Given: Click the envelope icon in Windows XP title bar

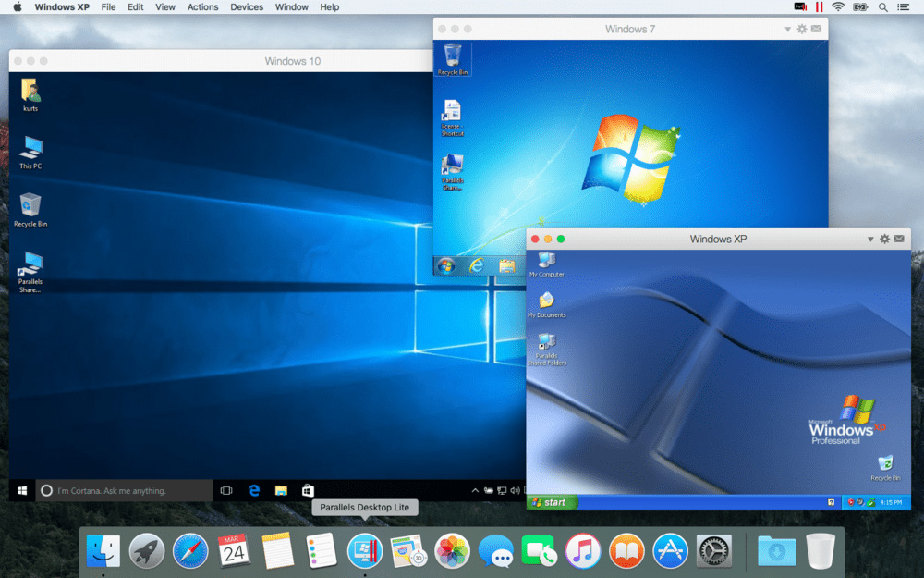Looking at the screenshot, I should click(899, 239).
